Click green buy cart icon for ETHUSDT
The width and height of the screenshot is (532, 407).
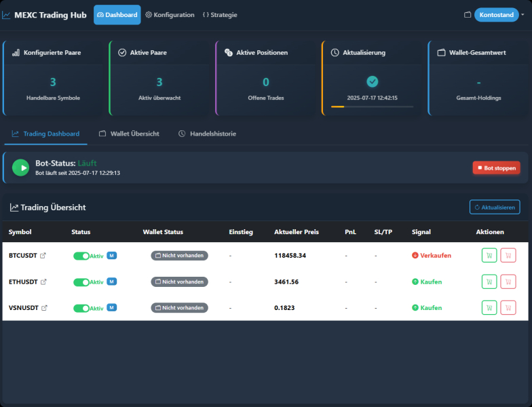[x=489, y=282]
